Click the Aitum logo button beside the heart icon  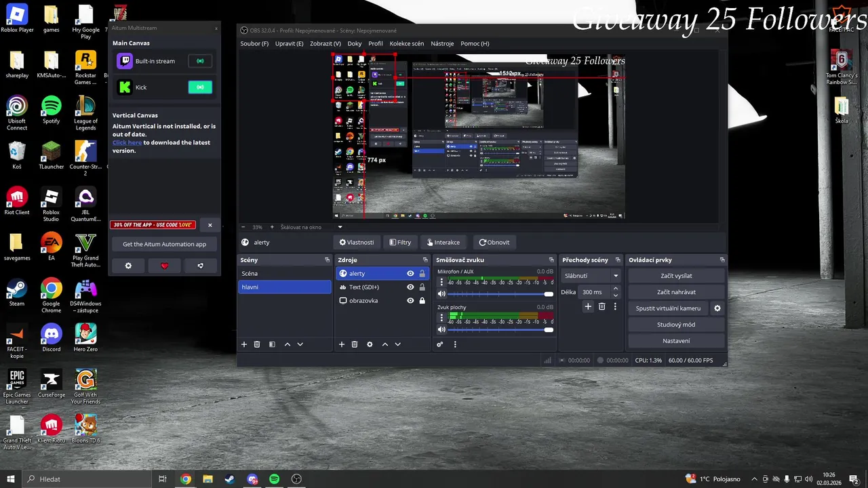(200, 266)
